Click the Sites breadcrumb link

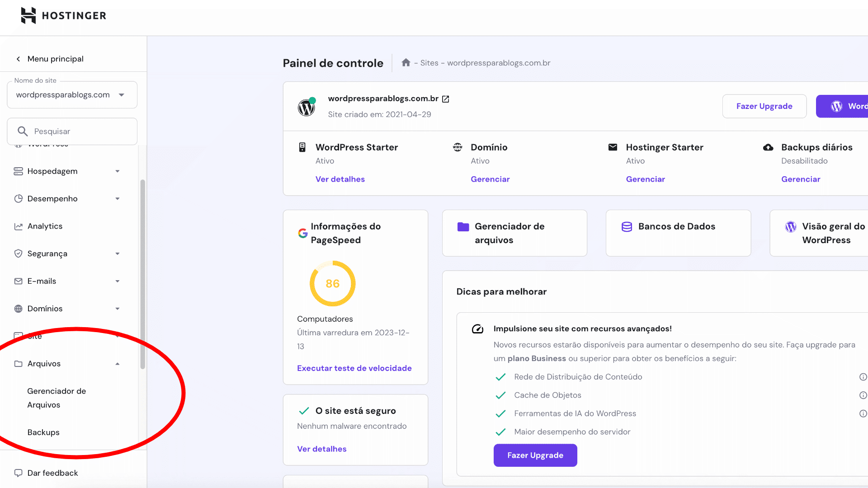pyautogui.click(x=429, y=63)
